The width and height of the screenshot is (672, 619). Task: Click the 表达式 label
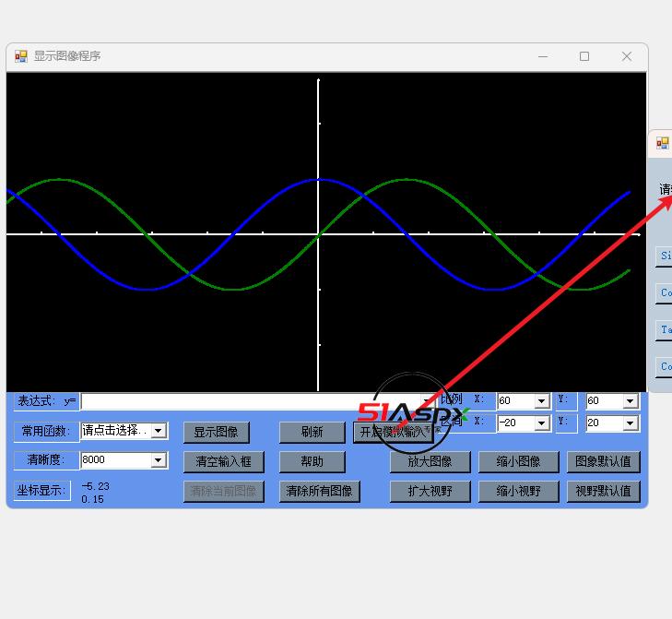click(46, 401)
